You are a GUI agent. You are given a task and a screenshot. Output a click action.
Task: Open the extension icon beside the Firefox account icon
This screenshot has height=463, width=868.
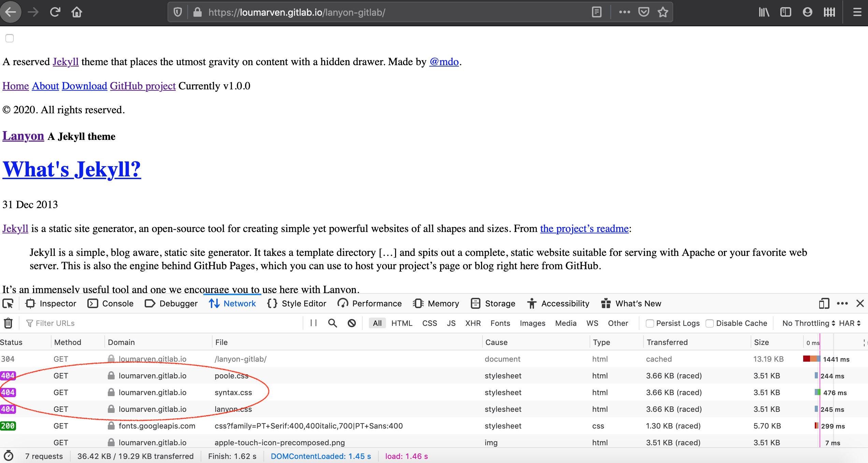[829, 12]
